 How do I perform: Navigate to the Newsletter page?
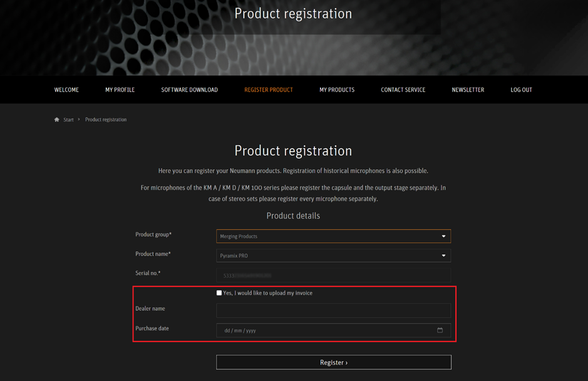tap(468, 90)
